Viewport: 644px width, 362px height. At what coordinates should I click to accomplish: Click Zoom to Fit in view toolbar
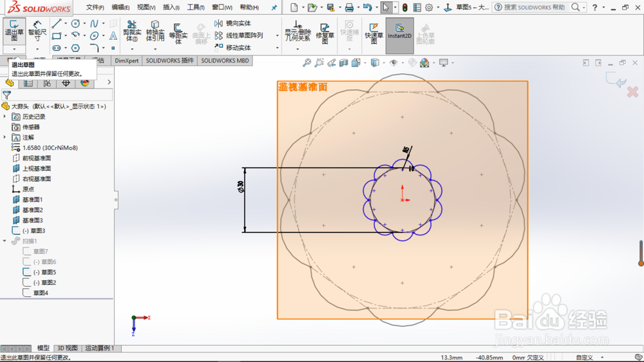pyautogui.click(x=307, y=63)
